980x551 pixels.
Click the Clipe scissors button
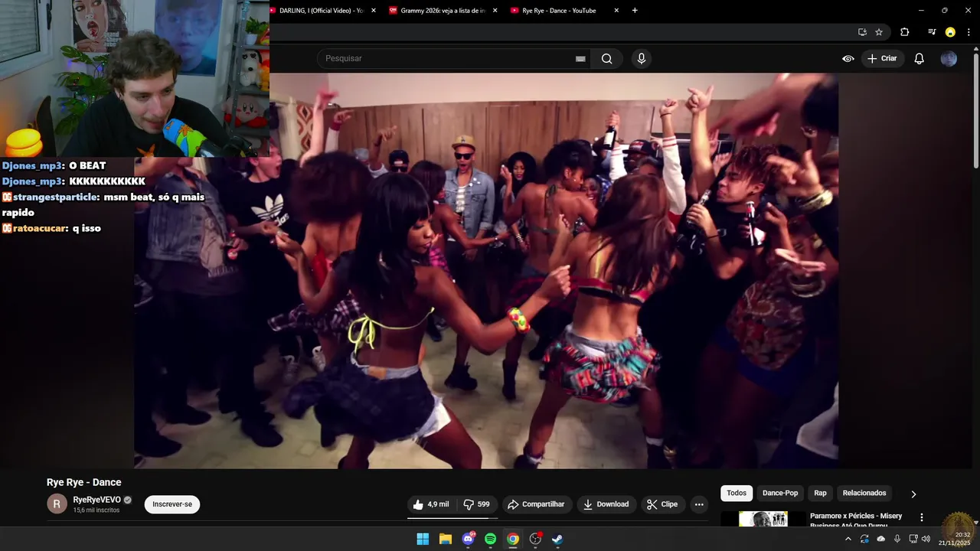[x=662, y=504]
